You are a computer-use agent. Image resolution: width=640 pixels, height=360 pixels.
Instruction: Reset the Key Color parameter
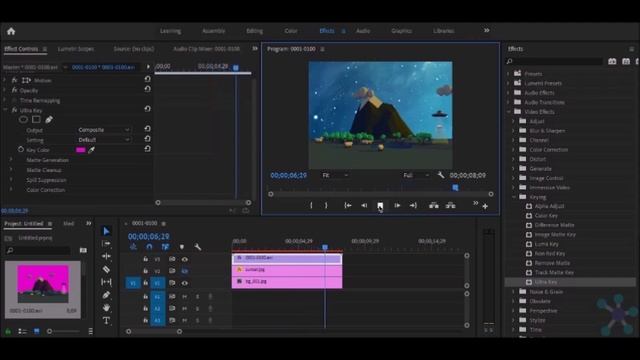tap(147, 149)
